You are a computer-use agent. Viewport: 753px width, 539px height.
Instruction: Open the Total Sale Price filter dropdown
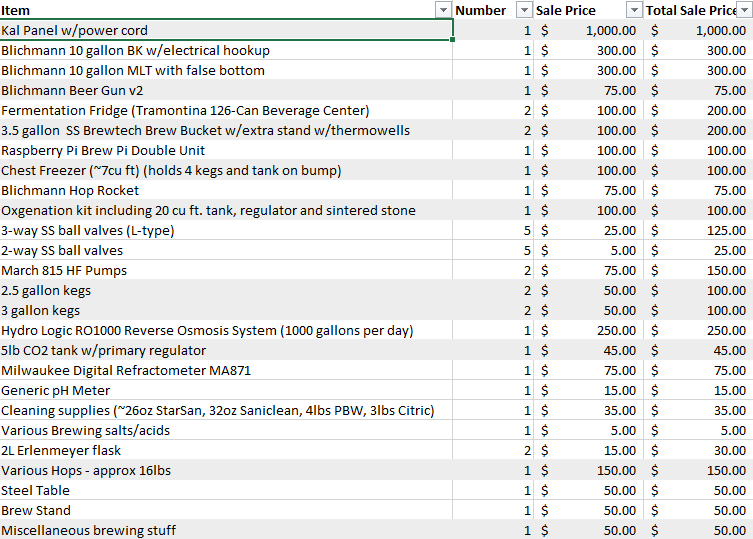click(745, 10)
